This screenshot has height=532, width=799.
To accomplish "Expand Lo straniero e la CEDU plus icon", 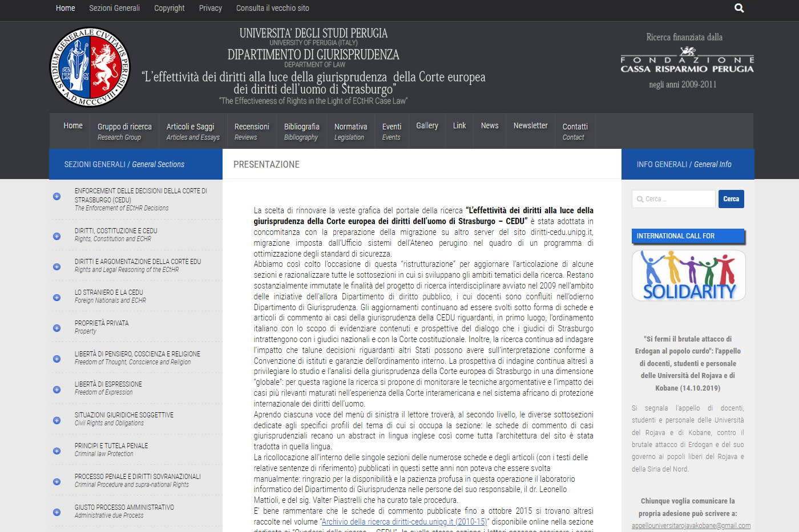I will pos(57,298).
